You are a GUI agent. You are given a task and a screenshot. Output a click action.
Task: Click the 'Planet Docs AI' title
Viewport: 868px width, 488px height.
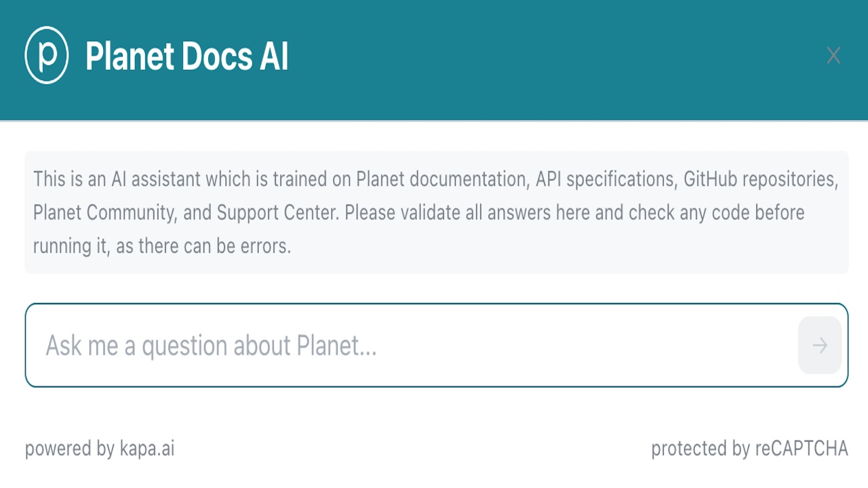tap(186, 56)
